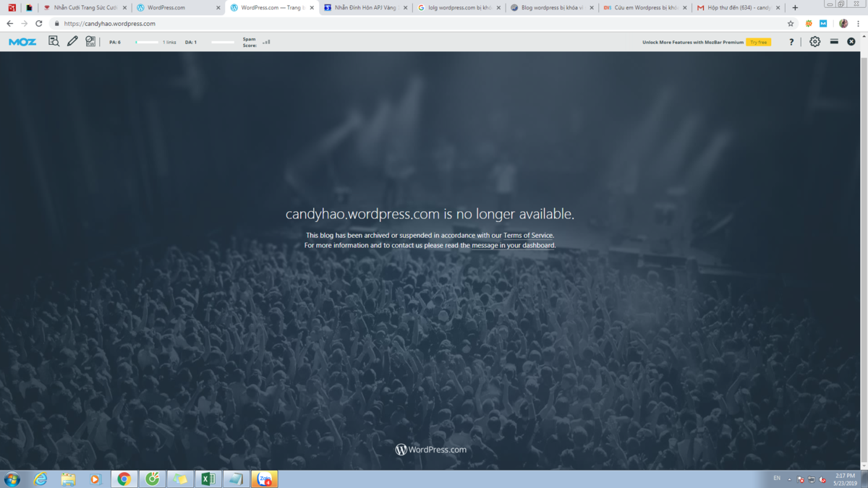Image resolution: width=868 pixels, height=488 pixels.
Task: Close the Gmail Hộp thư đến tab
Action: tap(778, 8)
